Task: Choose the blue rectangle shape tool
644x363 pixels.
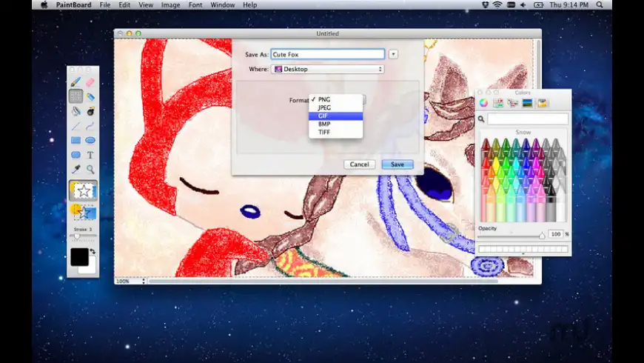Action: [76, 140]
